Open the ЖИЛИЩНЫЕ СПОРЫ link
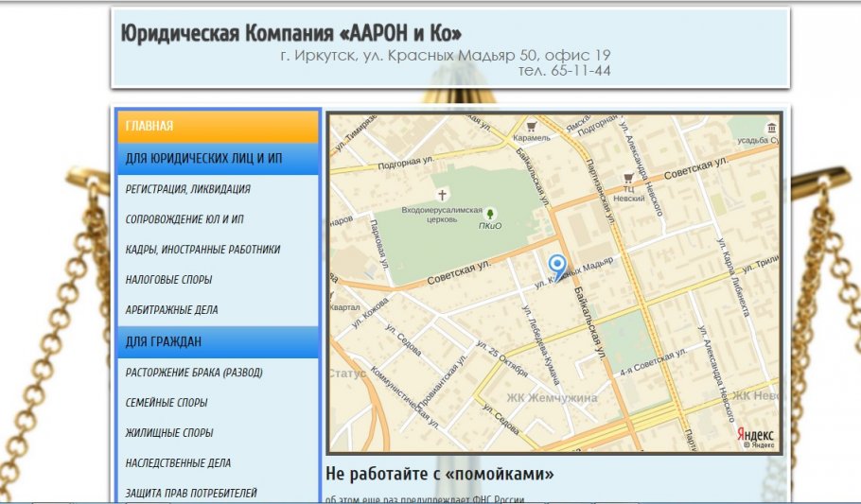 tap(169, 433)
